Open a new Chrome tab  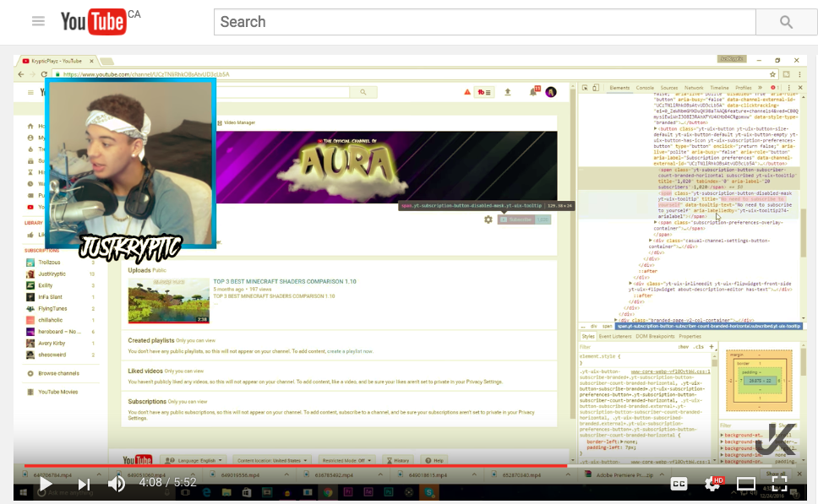pyautogui.click(x=106, y=61)
